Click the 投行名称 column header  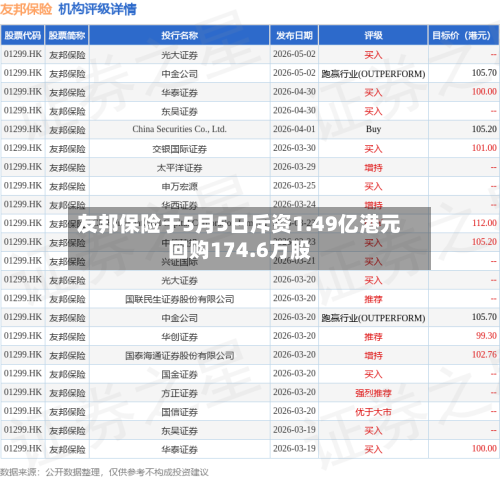point(180,35)
